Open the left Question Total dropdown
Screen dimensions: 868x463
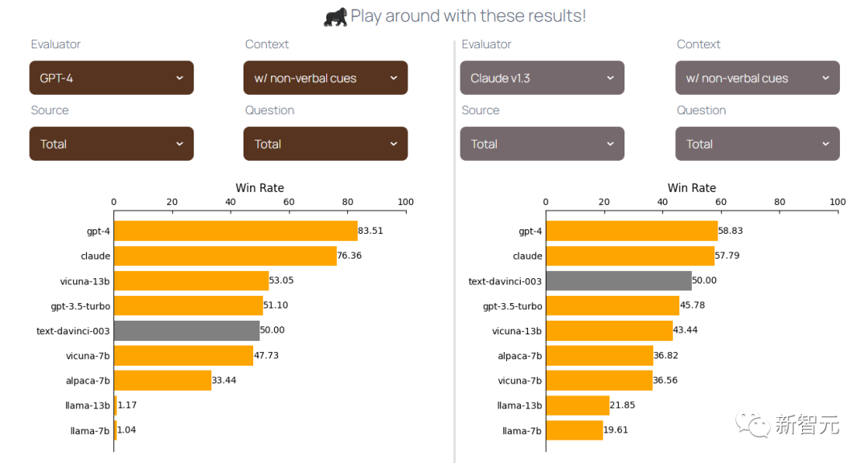coord(325,144)
